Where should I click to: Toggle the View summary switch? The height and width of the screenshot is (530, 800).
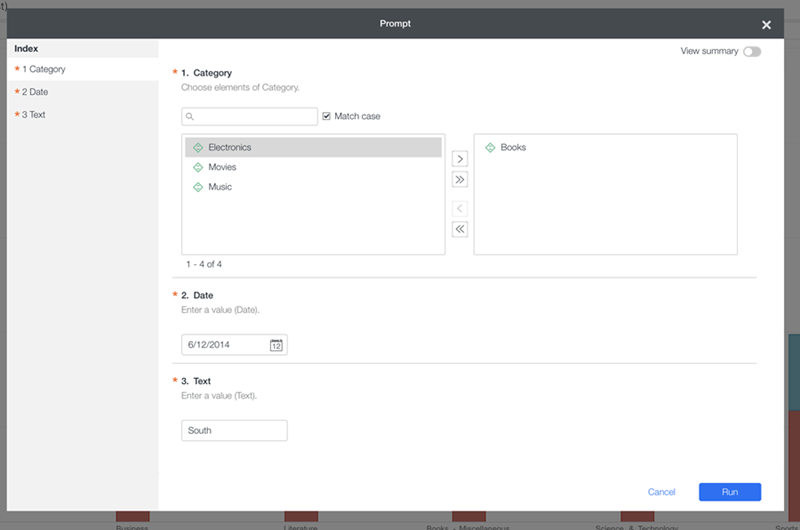pos(751,51)
